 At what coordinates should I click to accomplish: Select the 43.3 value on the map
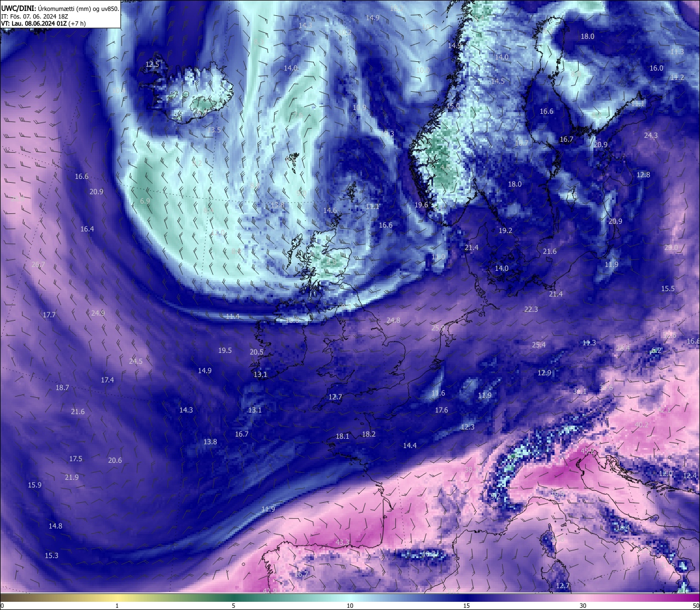click(x=342, y=542)
